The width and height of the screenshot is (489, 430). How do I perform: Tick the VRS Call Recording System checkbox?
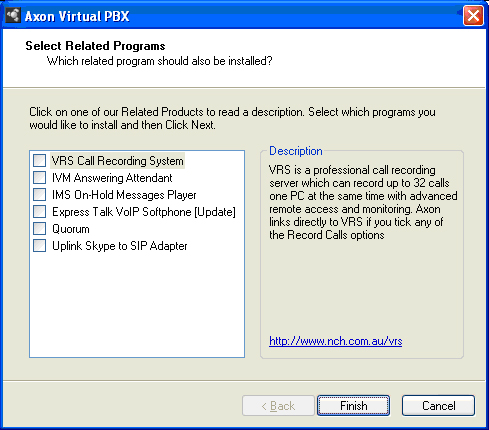tap(39, 161)
